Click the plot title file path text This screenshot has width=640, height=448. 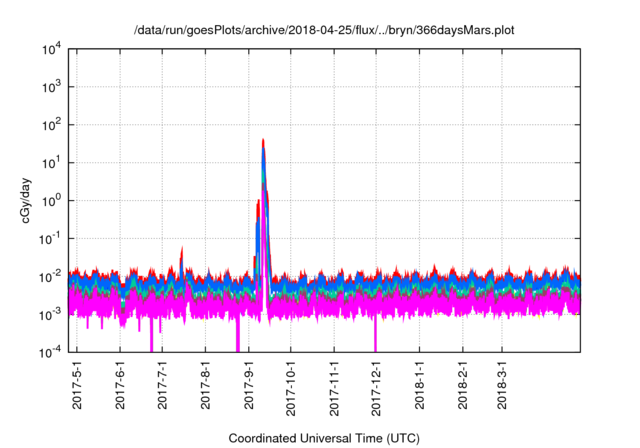pyautogui.click(x=324, y=31)
